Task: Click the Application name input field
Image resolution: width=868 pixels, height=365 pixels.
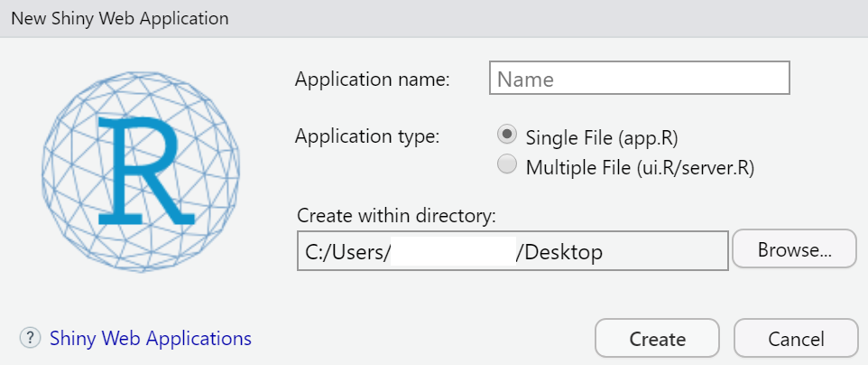Action: (x=640, y=79)
